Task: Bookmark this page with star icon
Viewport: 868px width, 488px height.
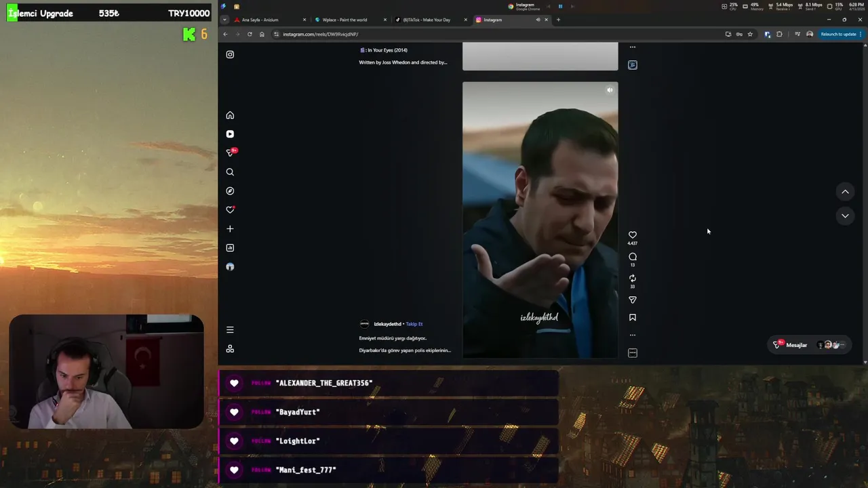Action: [x=750, y=34]
